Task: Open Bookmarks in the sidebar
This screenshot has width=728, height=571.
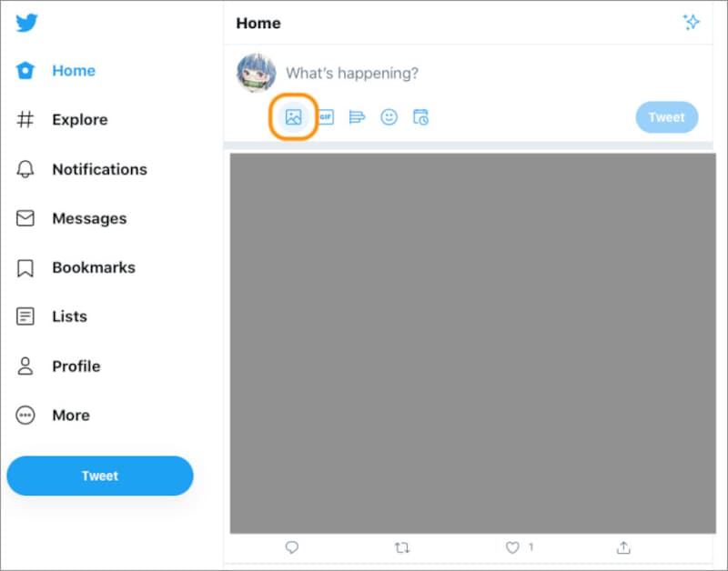Action: 93,267
